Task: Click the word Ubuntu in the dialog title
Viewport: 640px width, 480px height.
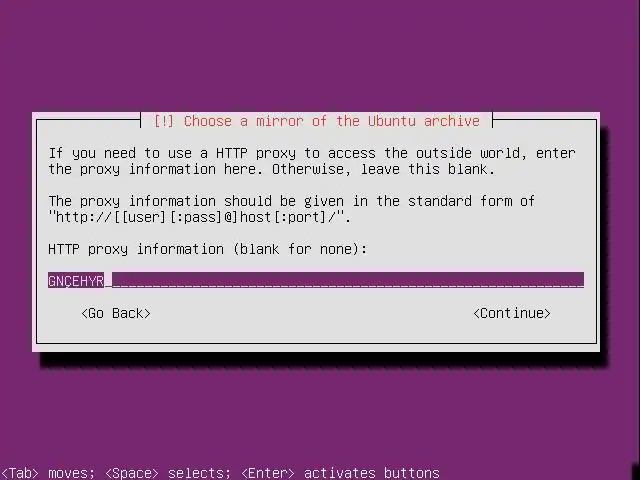Action: [x=391, y=121]
